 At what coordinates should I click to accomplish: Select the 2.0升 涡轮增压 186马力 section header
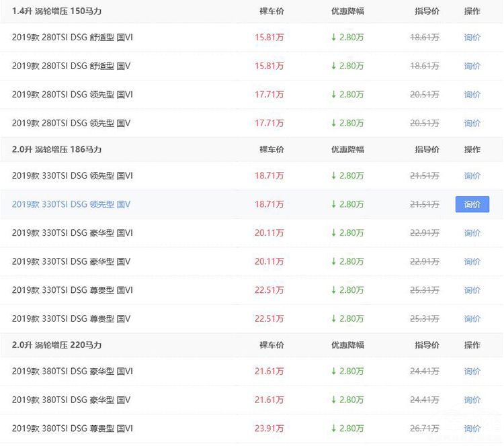click(56, 149)
